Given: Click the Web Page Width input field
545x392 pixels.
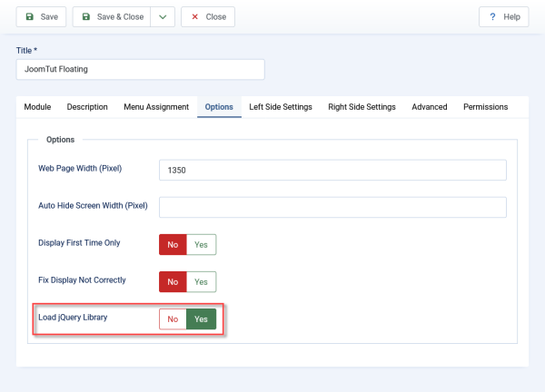Looking at the screenshot, I should (x=332, y=170).
